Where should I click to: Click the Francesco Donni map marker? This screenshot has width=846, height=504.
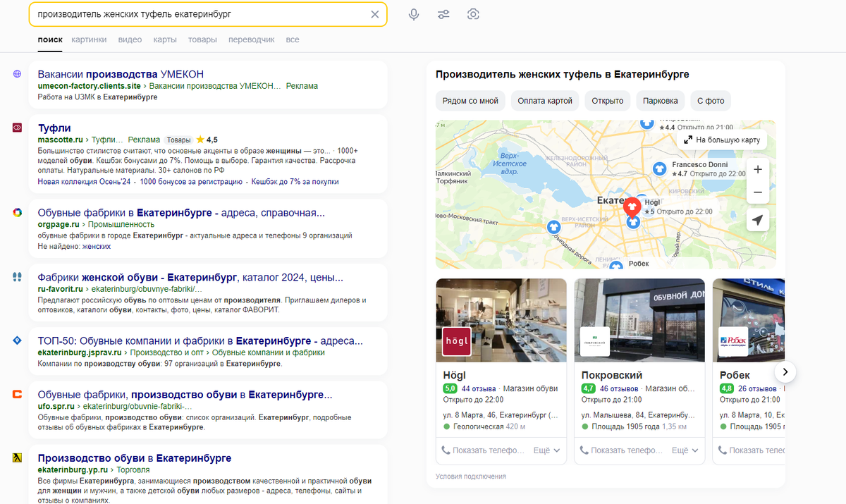(x=659, y=168)
